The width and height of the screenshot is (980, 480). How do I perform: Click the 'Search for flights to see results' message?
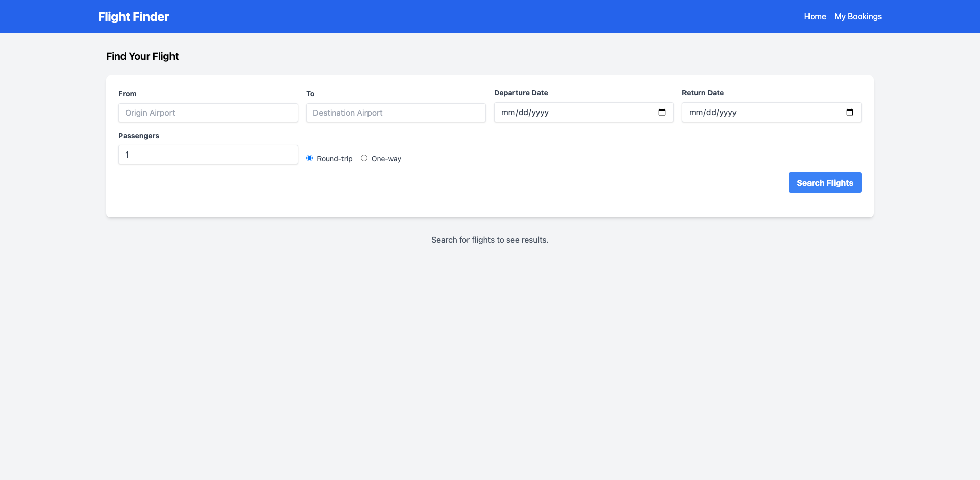point(489,240)
